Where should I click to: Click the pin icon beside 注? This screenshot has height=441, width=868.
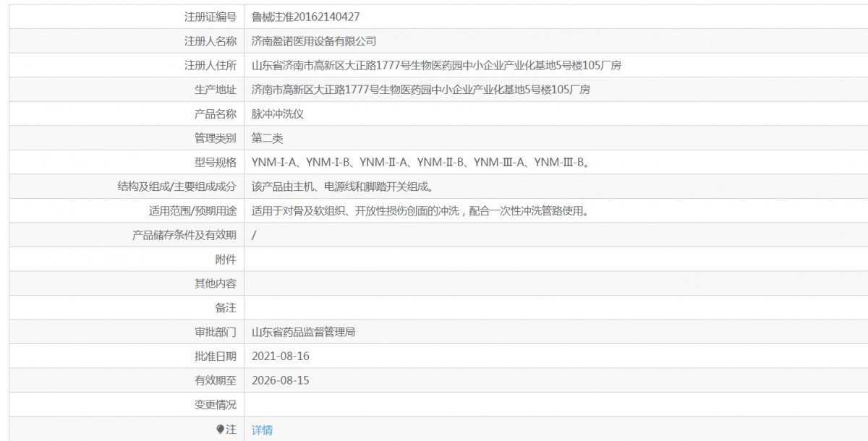(221, 429)
